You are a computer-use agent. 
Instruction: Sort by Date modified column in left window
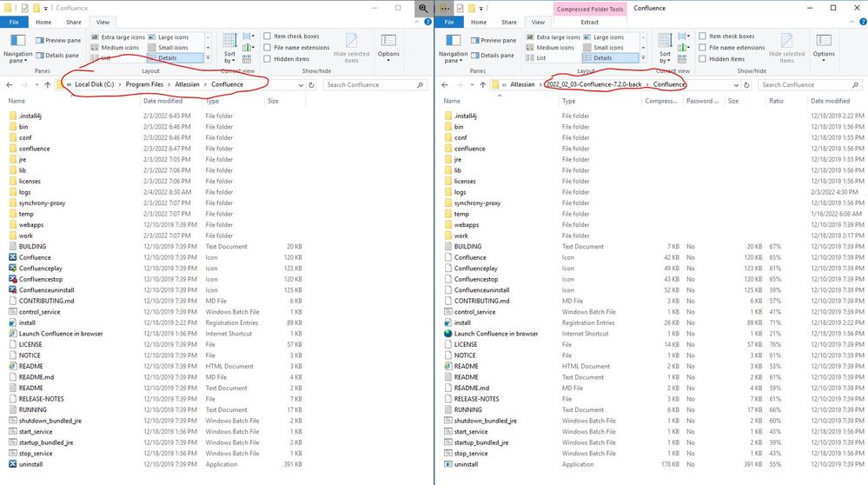[x=162, y=101]
